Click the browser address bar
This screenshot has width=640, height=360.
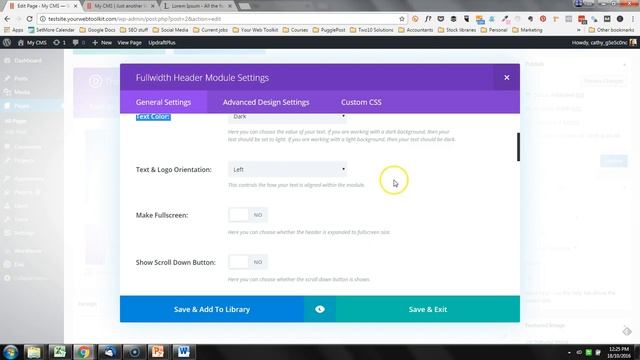click(220, 19)
